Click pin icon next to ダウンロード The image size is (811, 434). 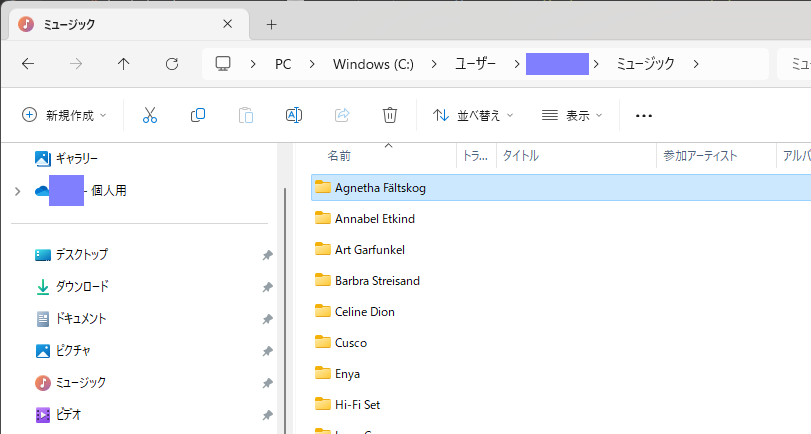click(x=267, y=287)
